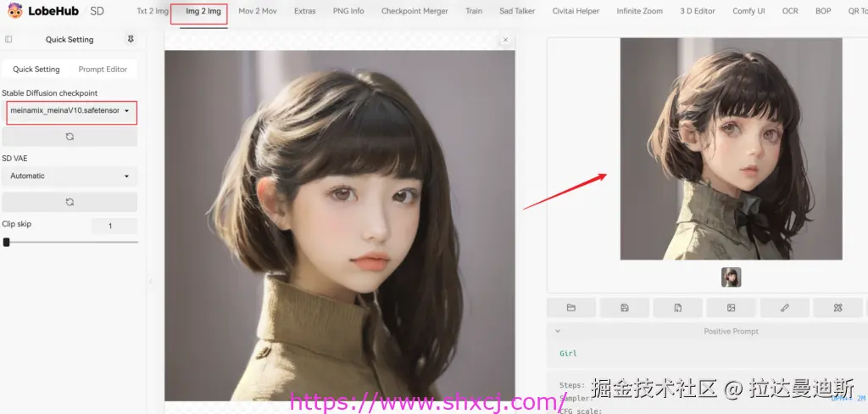Refresh the Stable Diffusion checkpoint list

pyautogui.click(x=70, y=137)
